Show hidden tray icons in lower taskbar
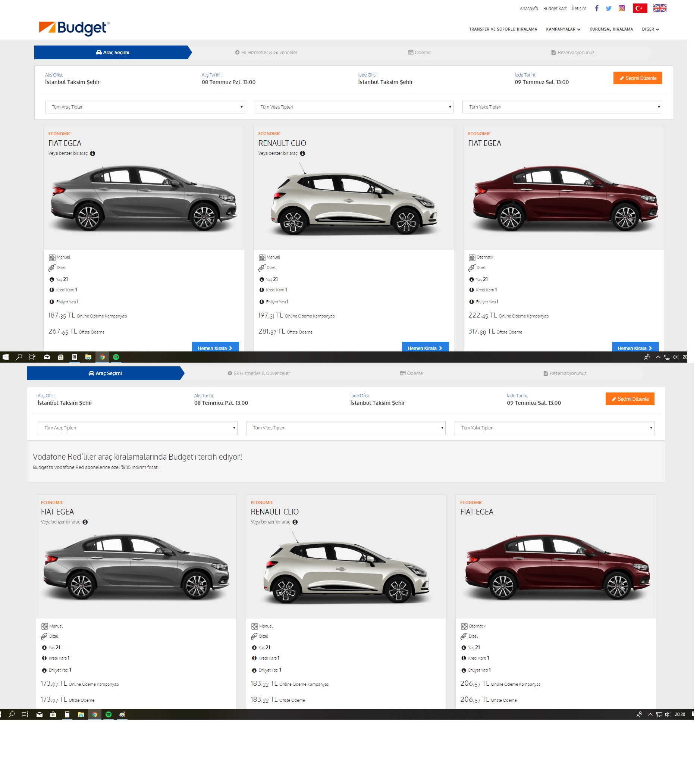700x776 pixels. 650,714
